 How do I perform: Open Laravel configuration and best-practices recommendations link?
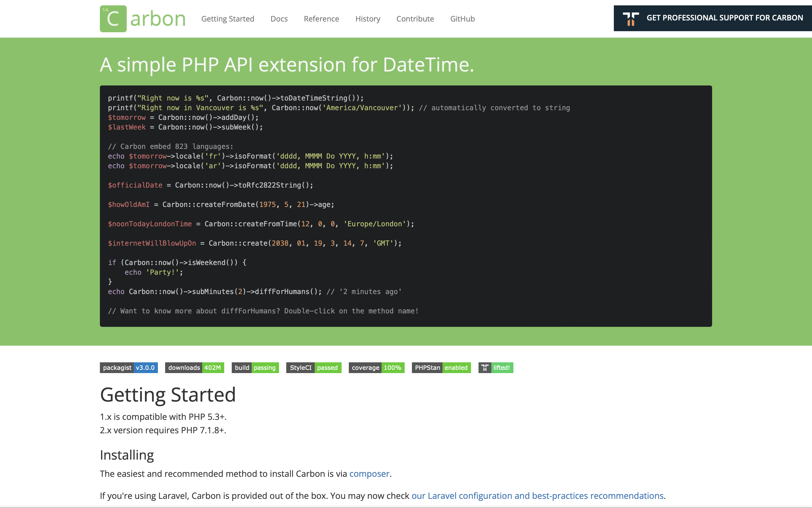pyautogui.click(x=538, y=496)
